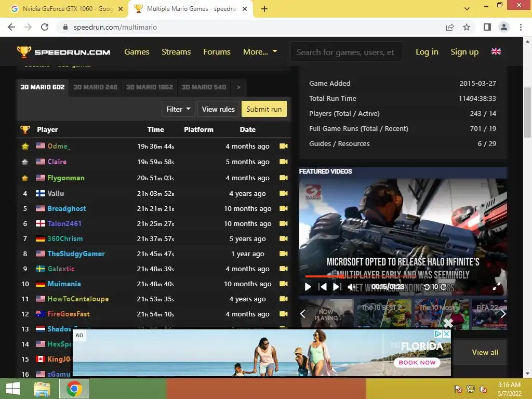Reload the speedrun.com page
Viewport: 532px width, 399px height.
click(45, 27)
